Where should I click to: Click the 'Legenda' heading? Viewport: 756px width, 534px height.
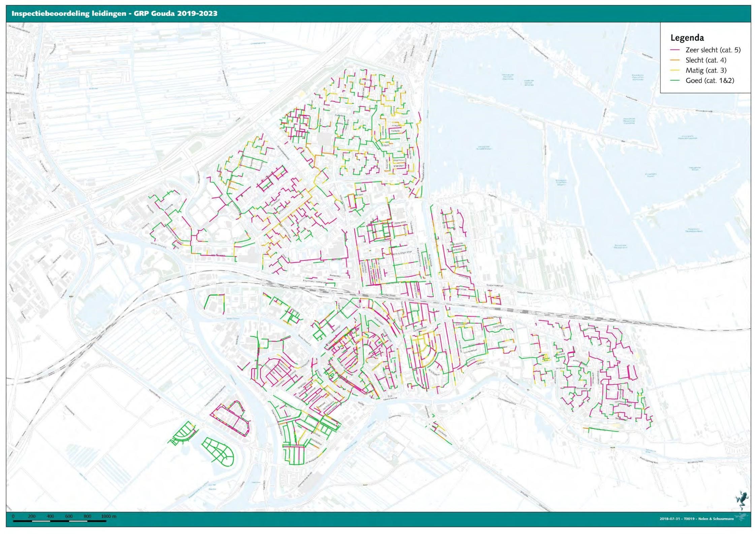tap(687, 38)
